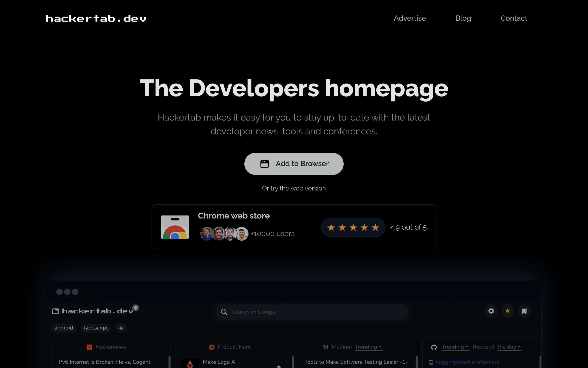
Task: Open the 'Or try the web version' link
Action: click(294, 188)
